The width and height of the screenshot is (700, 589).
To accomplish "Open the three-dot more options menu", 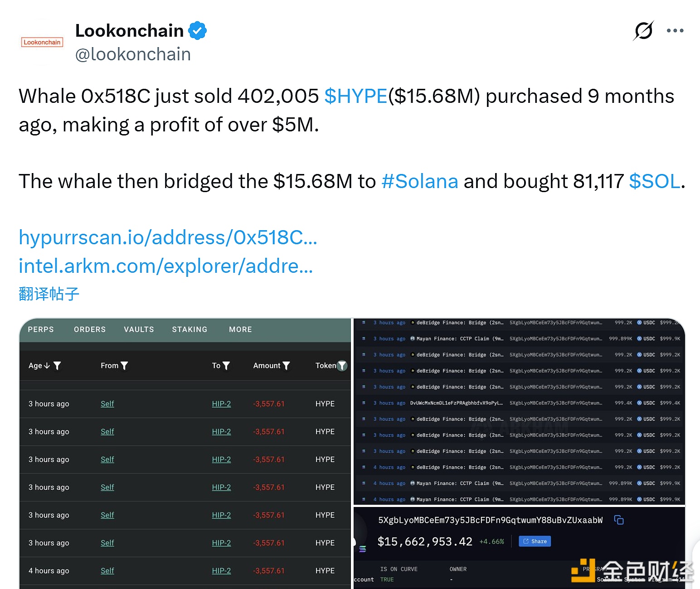I will 675,31.
